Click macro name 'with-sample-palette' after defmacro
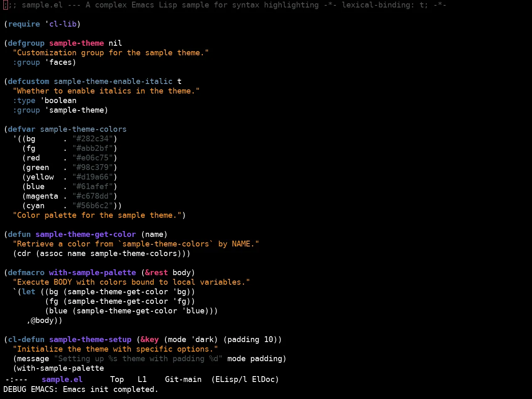 pyautogui.click(x=93, y=273)
